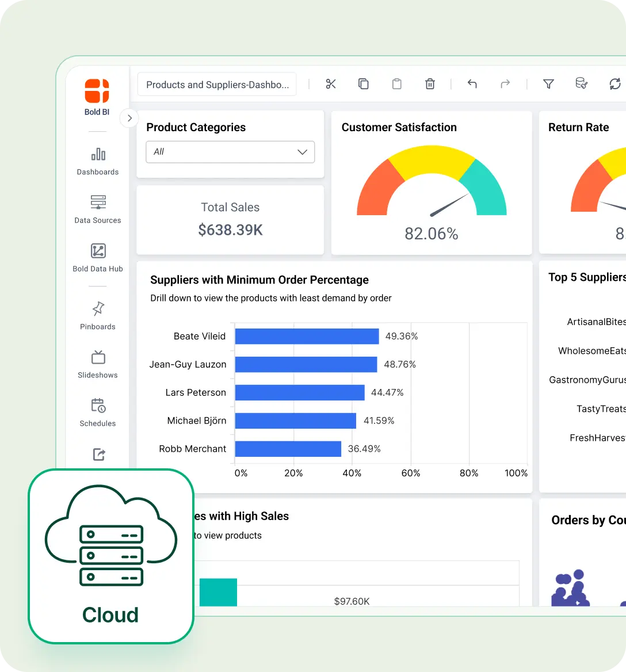This screenshot has width=626, height=672.
Task: Click the data export/database icon in the toolbar
Action: coord(582,83)
